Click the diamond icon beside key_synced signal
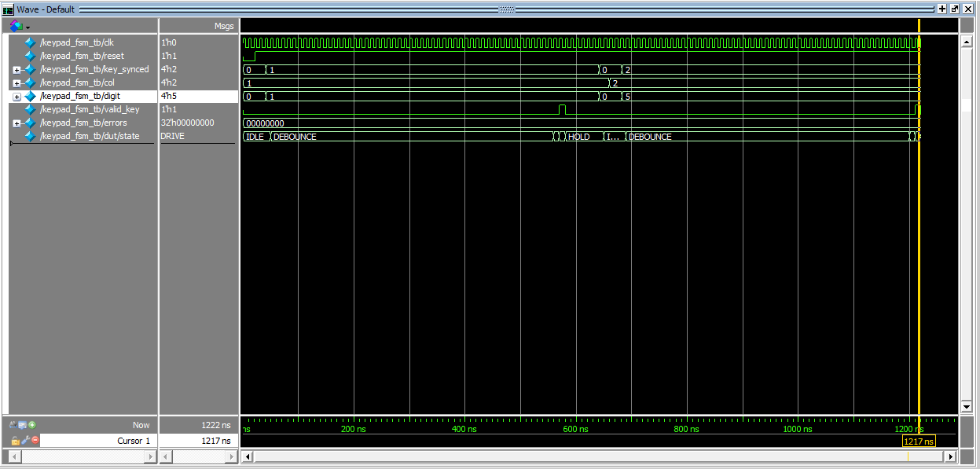The width and height of the screenshot is (980, 469). tap(31, 69)
